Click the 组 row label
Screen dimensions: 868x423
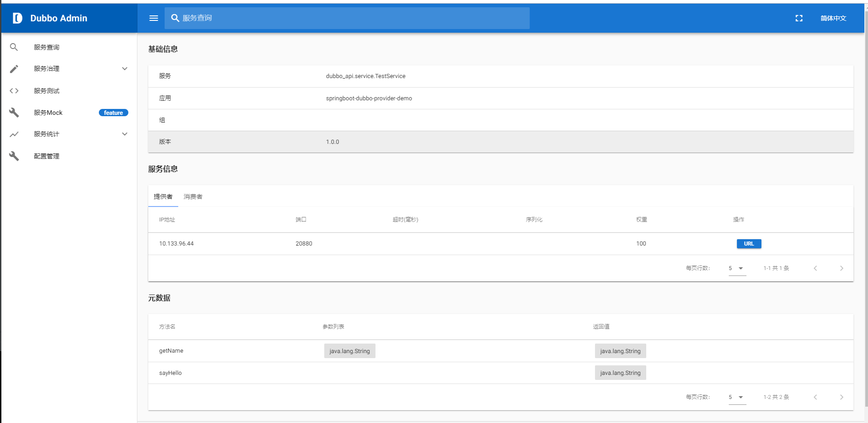pyautogui.click(x=162, y=120)
